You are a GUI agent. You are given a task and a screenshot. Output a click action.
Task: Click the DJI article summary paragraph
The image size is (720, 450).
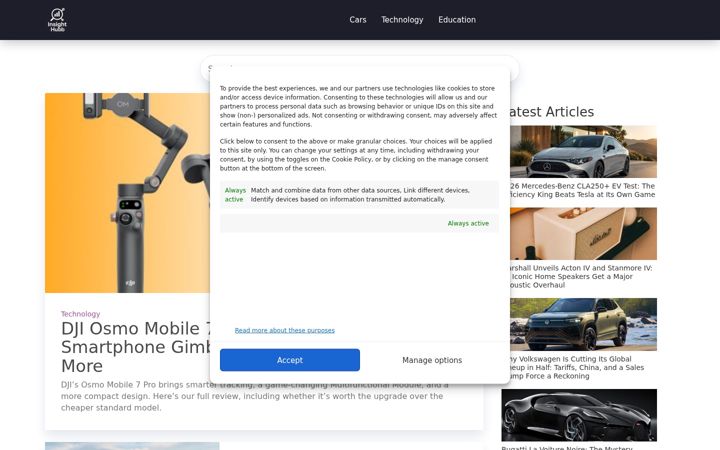click(254, 396)
